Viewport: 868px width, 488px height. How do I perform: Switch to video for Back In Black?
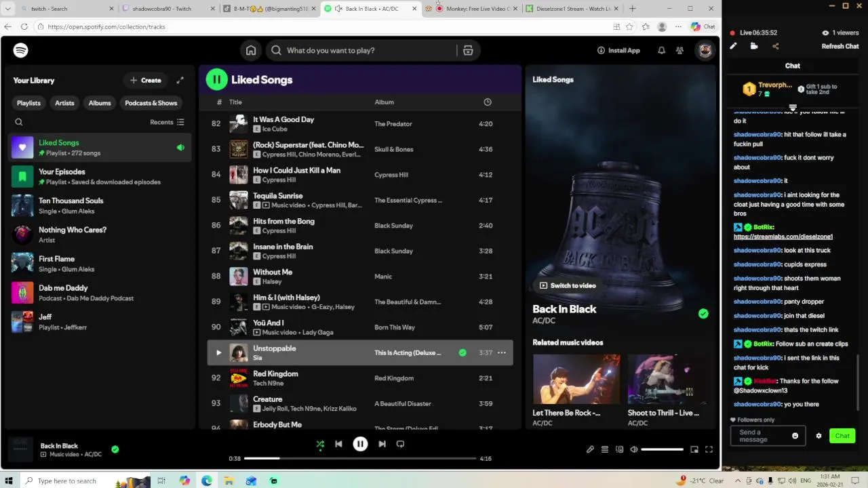pyautogui.click(x=568, y=285)
